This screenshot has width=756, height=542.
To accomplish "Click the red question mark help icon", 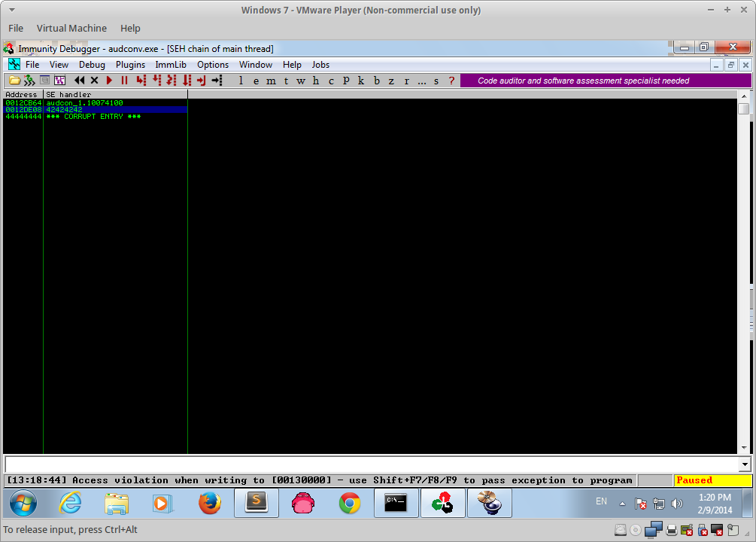I will point(452,81).
